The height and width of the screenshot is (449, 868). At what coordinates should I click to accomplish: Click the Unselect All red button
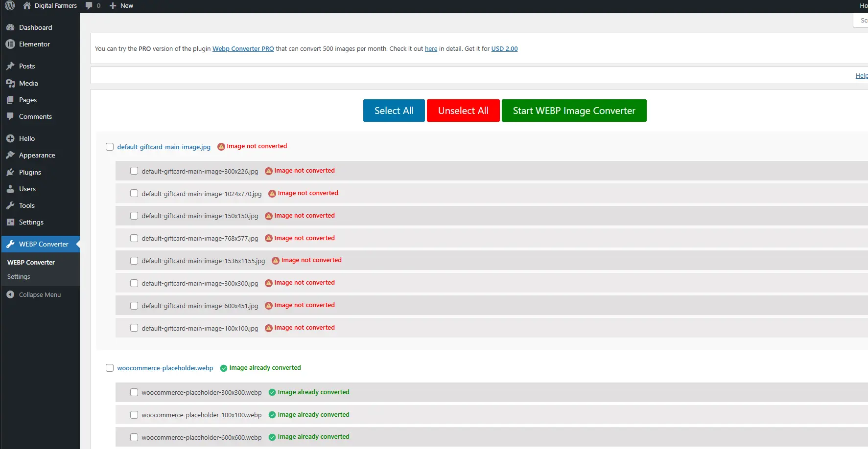[x=463, y=111]
